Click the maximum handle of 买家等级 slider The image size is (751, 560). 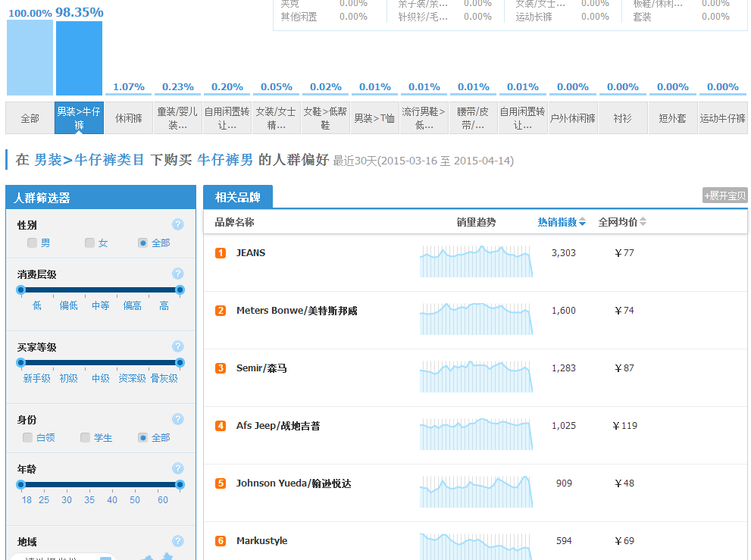coord(180,363)
